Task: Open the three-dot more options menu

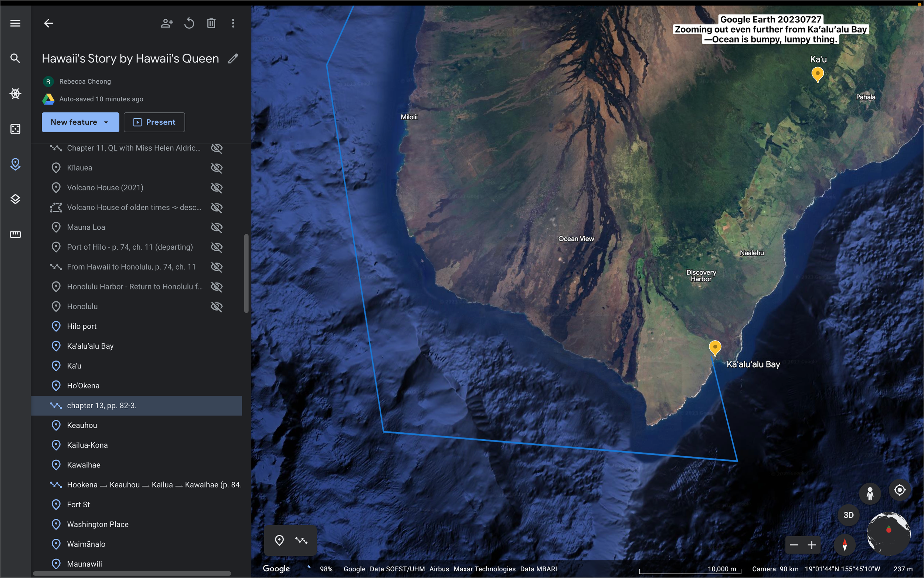Action: click(233, 23)
